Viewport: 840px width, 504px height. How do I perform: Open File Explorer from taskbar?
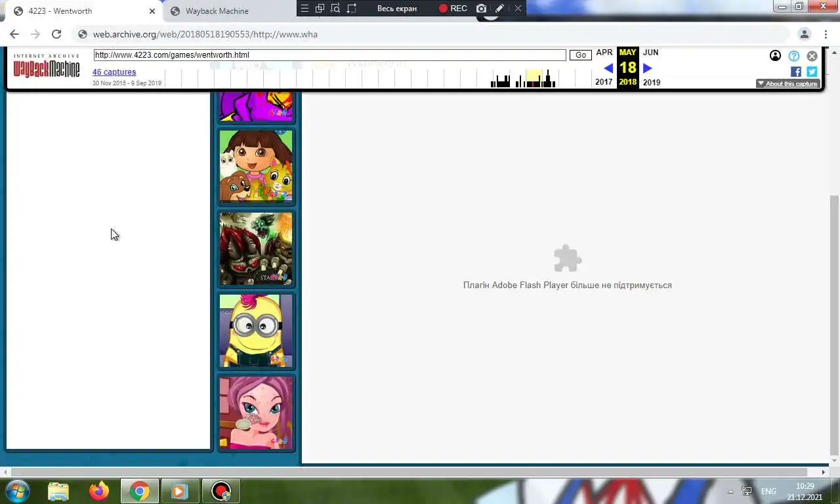(58, 491)
